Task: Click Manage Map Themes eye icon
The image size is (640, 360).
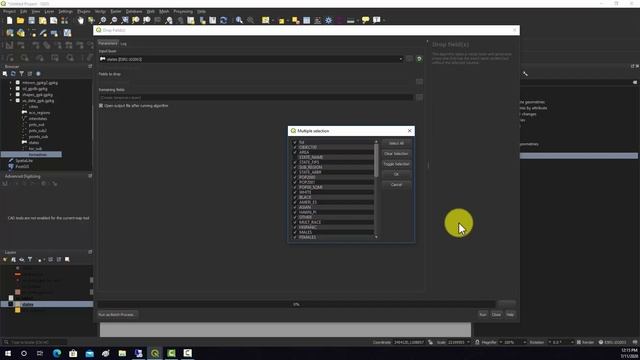Action: tap(22, 260)
